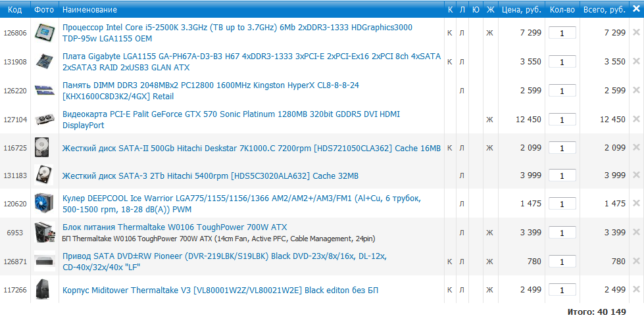
Task: Click the clear-all X in table header
Action: (x=636, y=9)
